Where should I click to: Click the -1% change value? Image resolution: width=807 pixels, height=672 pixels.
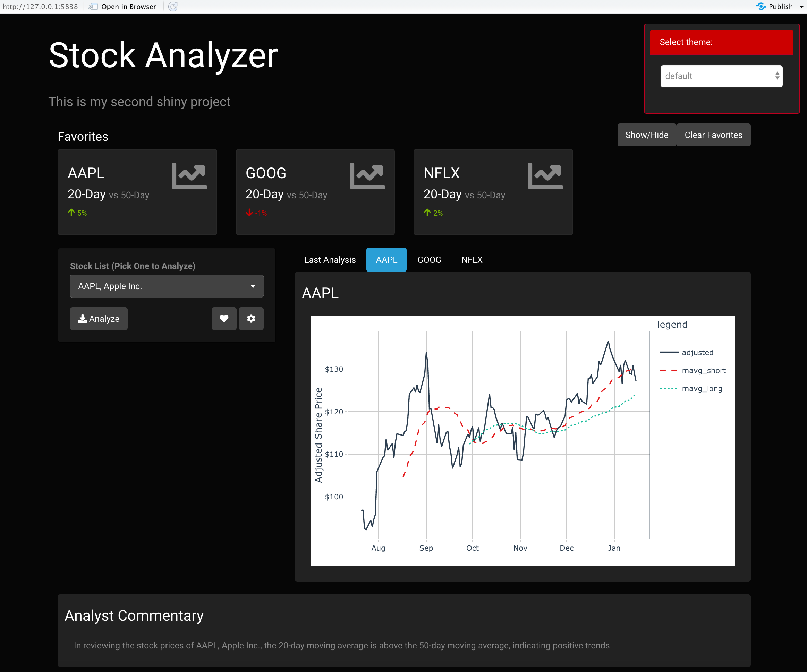point(261,213)
